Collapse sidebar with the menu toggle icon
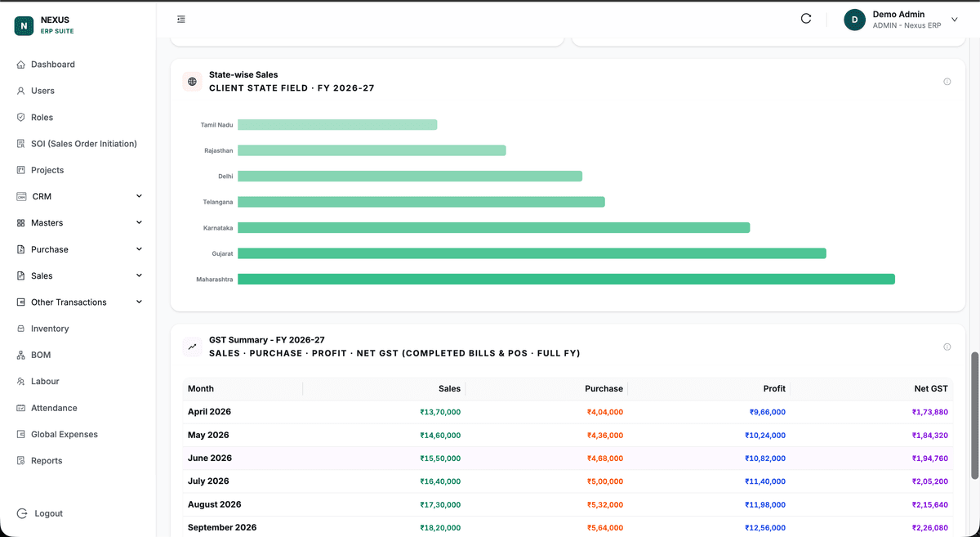980x537 pixels. (x=181, y=19)
